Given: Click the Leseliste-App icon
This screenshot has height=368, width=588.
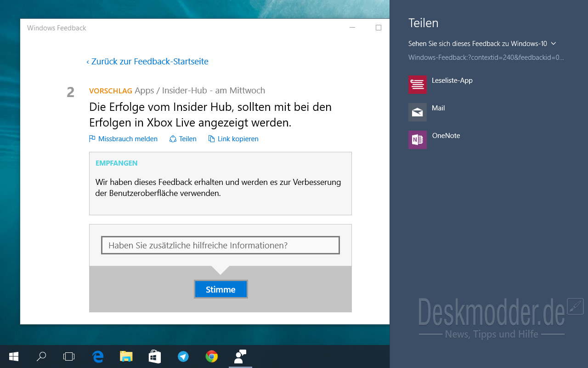Looking at the screenshot, I should [418, 85].
